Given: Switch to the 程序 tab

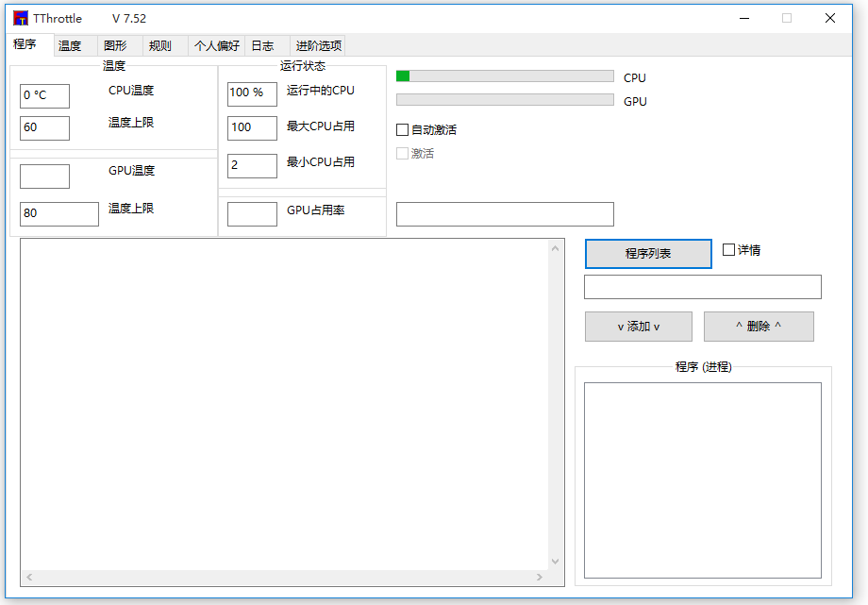Looking at the screenshot, I should pos(25,43).
